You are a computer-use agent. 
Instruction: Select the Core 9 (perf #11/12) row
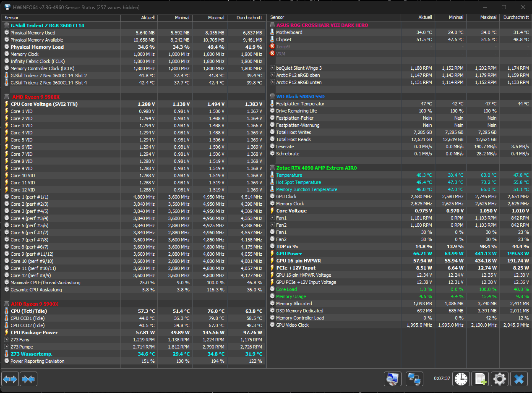(134, 254)
